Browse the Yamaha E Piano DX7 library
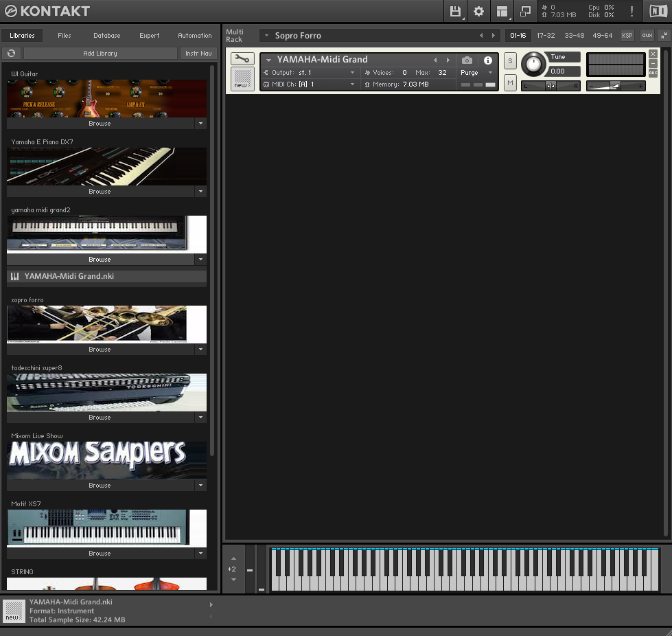 click(100, 191)
